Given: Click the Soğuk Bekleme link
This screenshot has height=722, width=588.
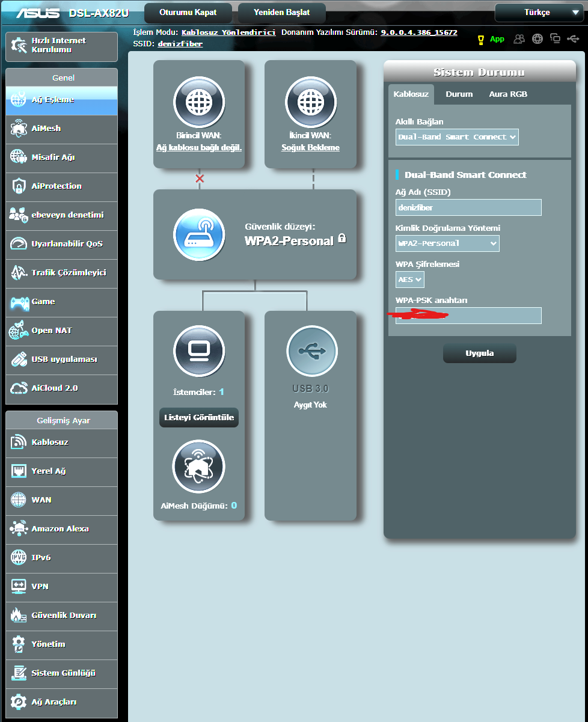Looking at the screenshot, I should point(311,147).
